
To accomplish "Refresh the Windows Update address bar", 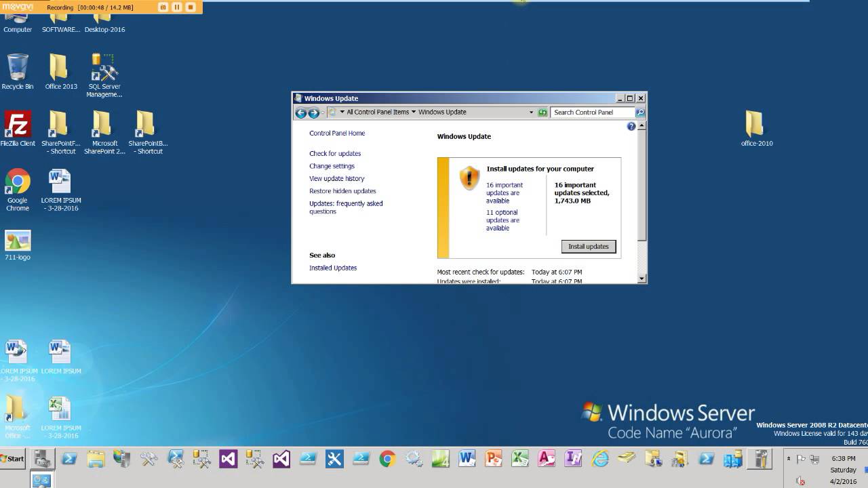I will pos(542,113).
